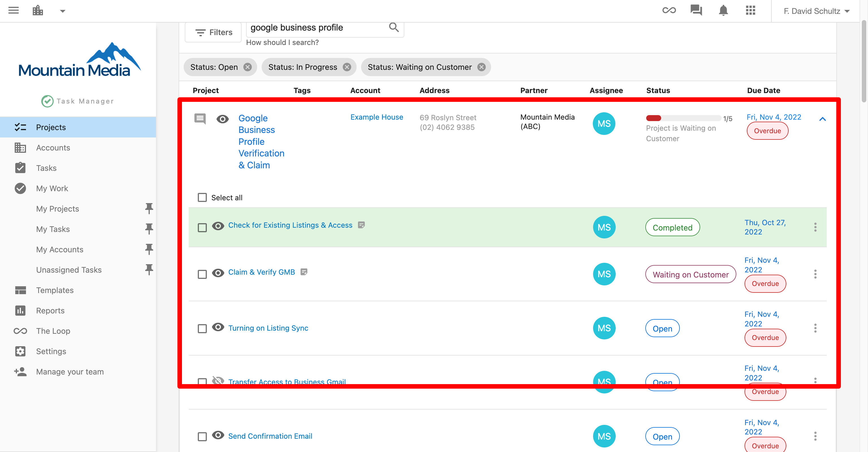The height and width of the screenshot is (452, 868).
Task: Click the Completed status badge
Action: click(x=672, y=227)
